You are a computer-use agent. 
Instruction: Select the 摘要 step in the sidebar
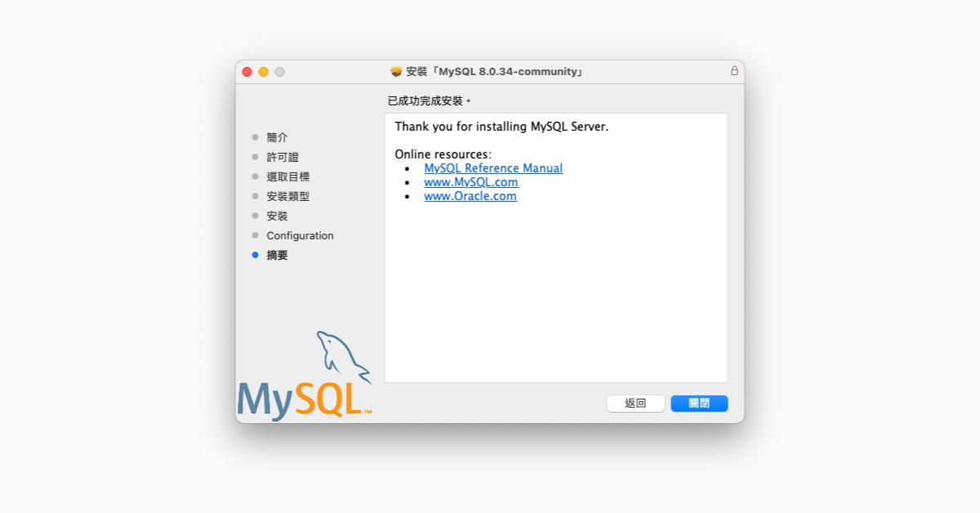pyautogui.click(x=277, y=255)
